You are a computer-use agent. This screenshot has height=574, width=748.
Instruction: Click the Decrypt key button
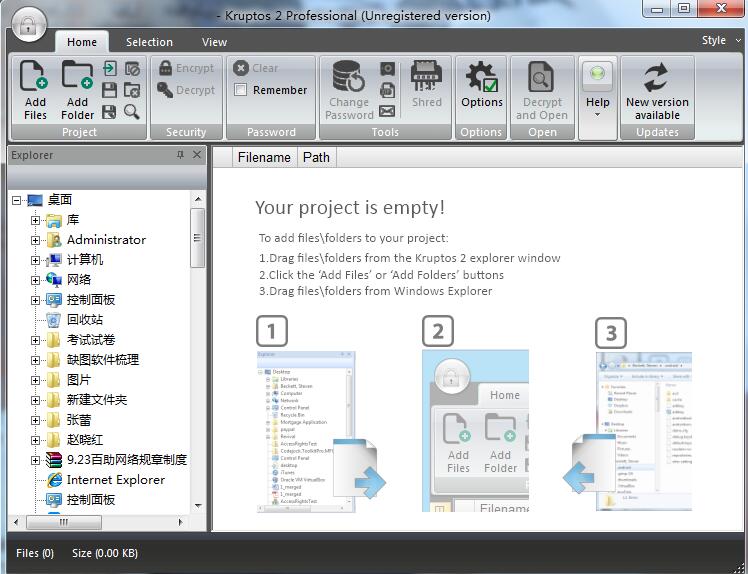tap(186, 90)
